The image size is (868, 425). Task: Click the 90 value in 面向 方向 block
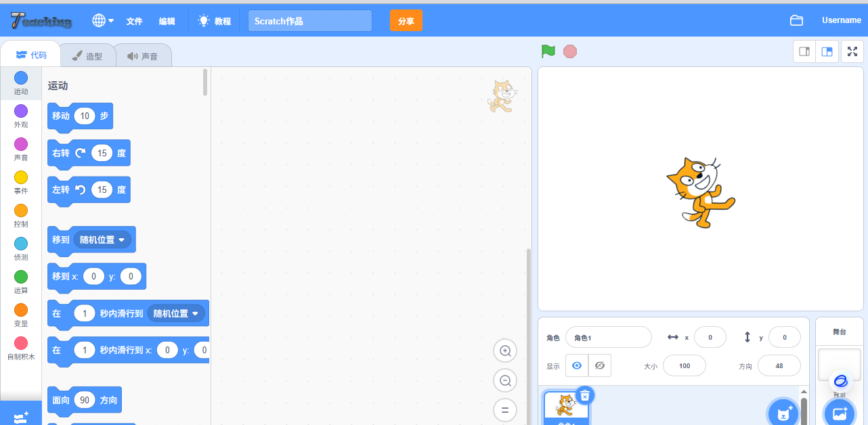85,400
